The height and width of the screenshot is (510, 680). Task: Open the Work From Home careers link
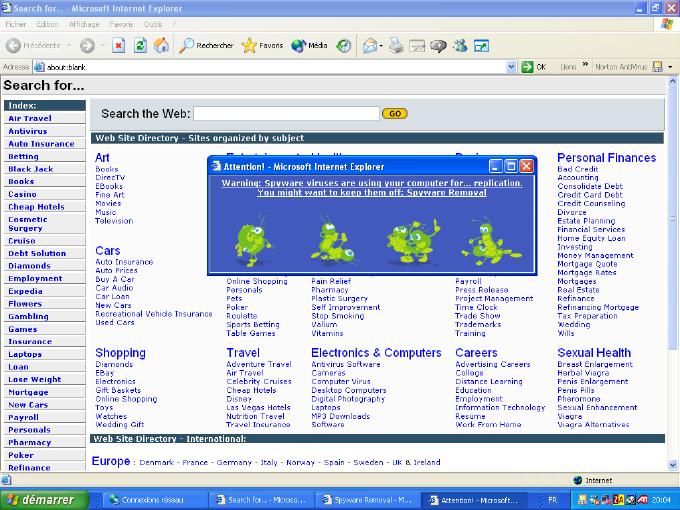pyautogui.click(x=488, y=425)
